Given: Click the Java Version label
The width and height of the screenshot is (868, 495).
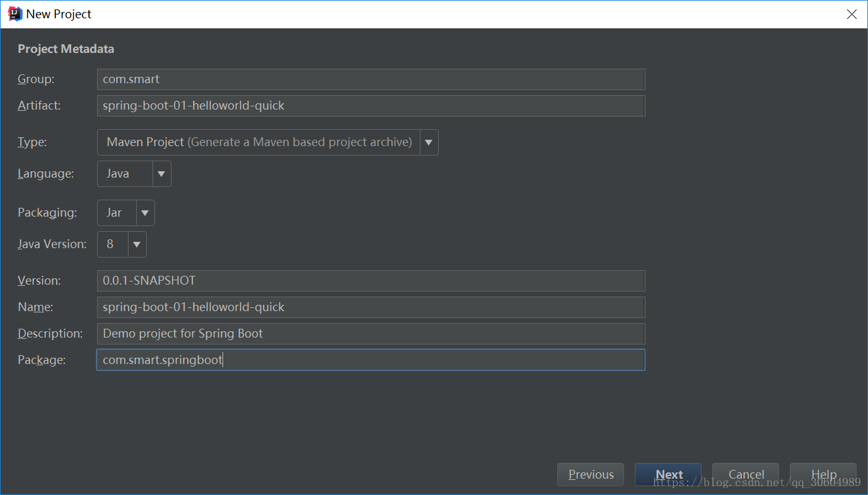Looking at the screenshot, I should pos(52,244).
